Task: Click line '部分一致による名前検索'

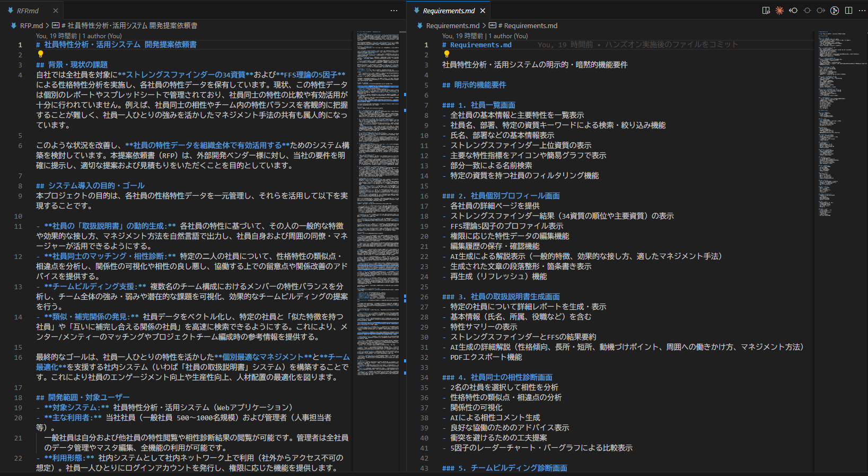Action: (x=491, y=166)
